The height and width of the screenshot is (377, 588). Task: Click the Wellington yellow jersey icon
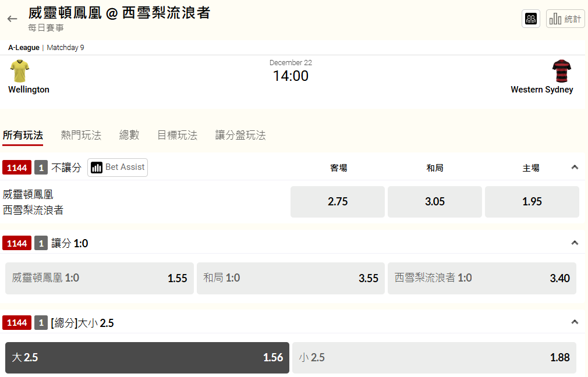pyautogui.click(x=19, y=71)
